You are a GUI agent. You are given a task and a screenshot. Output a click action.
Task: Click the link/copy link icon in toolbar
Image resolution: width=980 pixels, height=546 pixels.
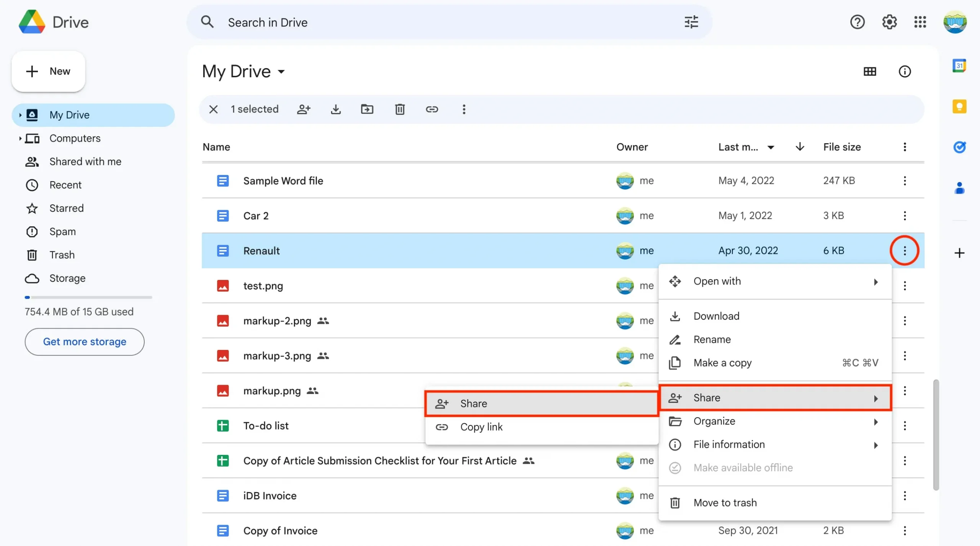[x=431, y=109]
